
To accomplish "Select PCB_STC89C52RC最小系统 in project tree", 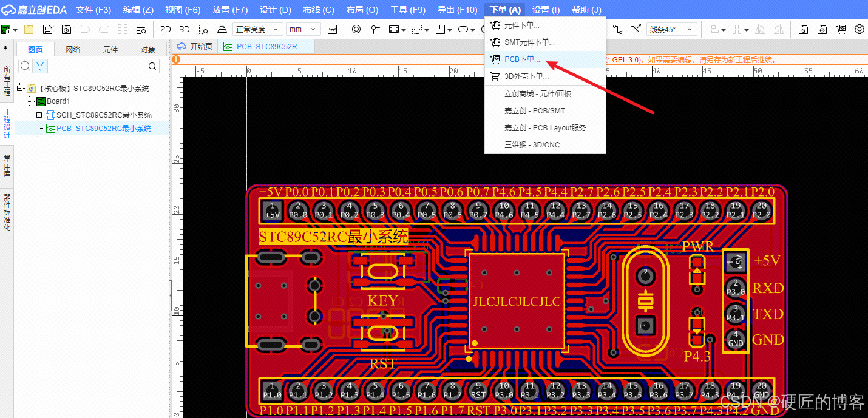I will [x=104, y=128].
